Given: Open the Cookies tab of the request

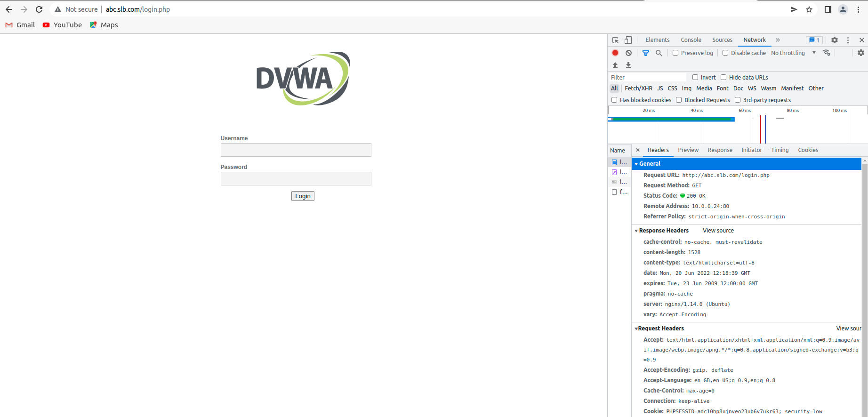Looking at the screenshot, I should point(808,150).
